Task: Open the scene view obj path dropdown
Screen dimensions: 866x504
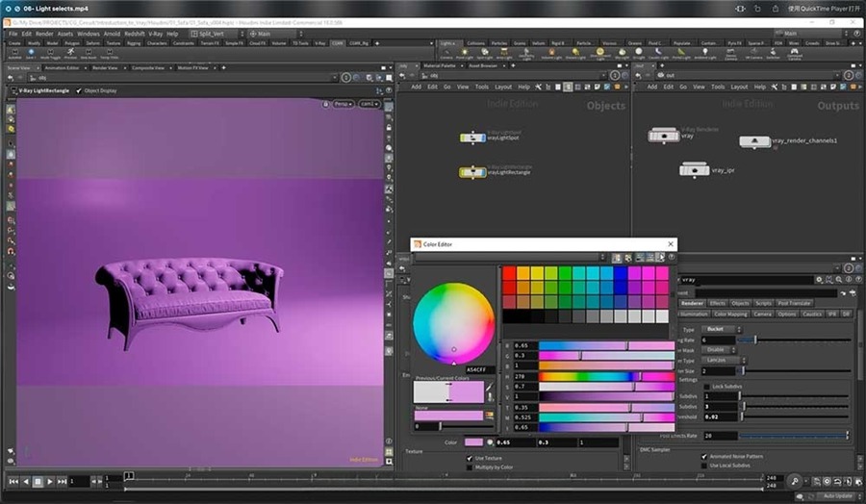Action: click(334, 78)
